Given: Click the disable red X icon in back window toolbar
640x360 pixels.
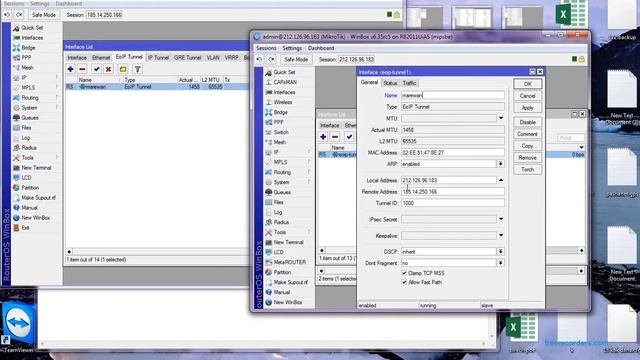Looking at the screenshot, I should pos(108,69).
